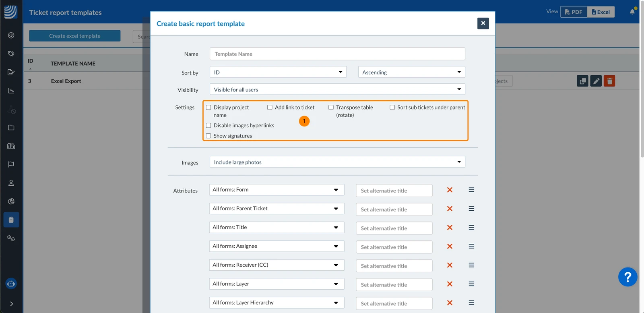Toggle the Show signatures checkbox
Screen dimensions: 644x313
click(x=208, y=136)
